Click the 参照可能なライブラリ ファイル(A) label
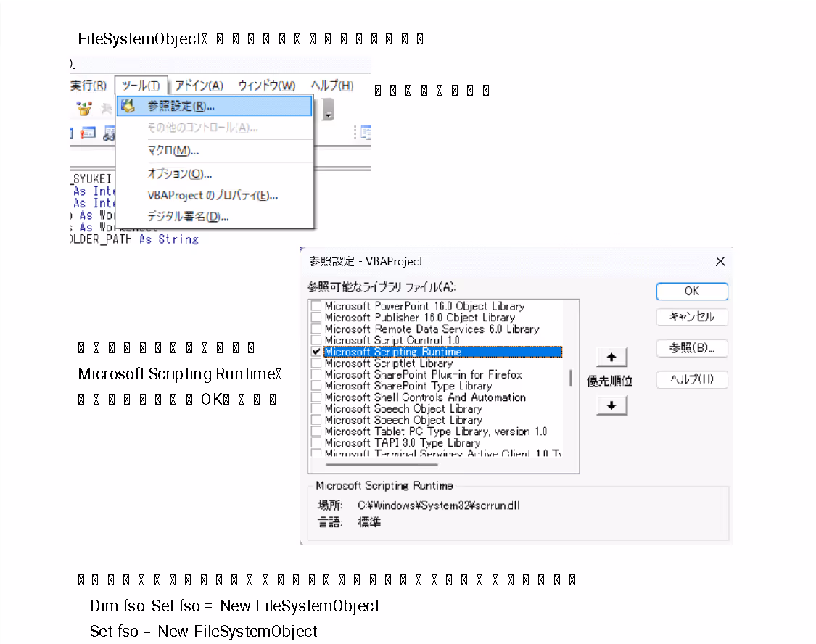Image resolution: width=816 pixels, height=644 pixels. pyautogui.click(x=382, y=286)
